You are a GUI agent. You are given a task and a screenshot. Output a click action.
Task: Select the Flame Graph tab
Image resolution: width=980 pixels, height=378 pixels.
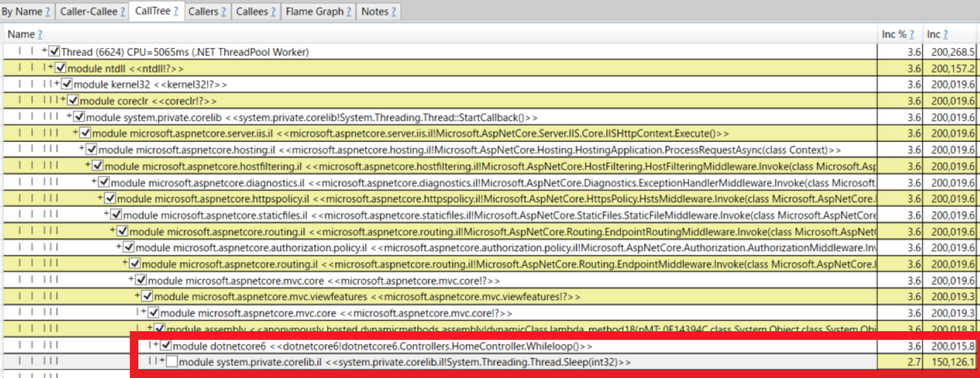pos(314,11)
